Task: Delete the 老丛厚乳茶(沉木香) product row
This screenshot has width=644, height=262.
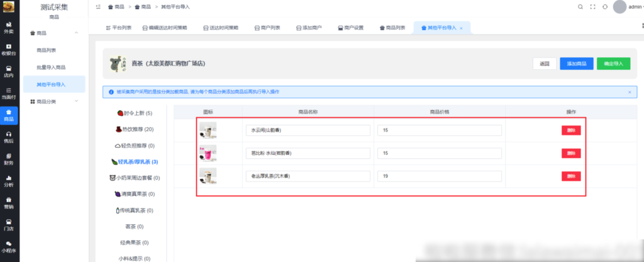Action: (571, 176)
